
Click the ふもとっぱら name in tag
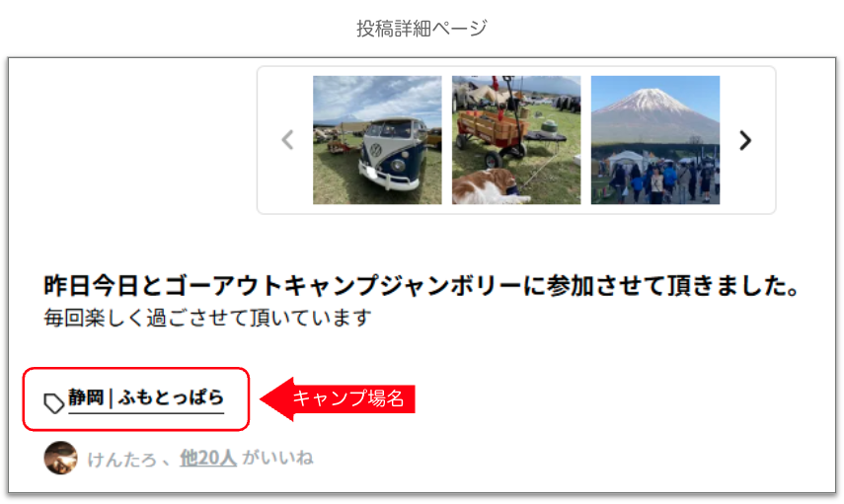171,397
